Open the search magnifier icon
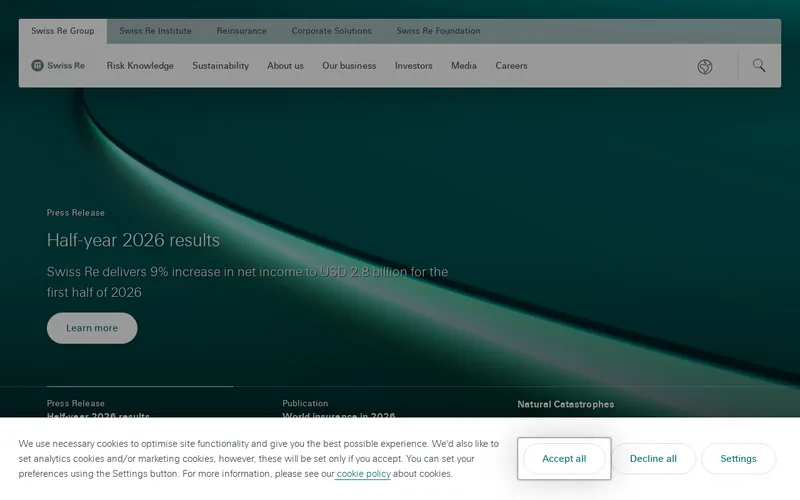This screenshot has height=500, width=800. [x=759, y=65]
